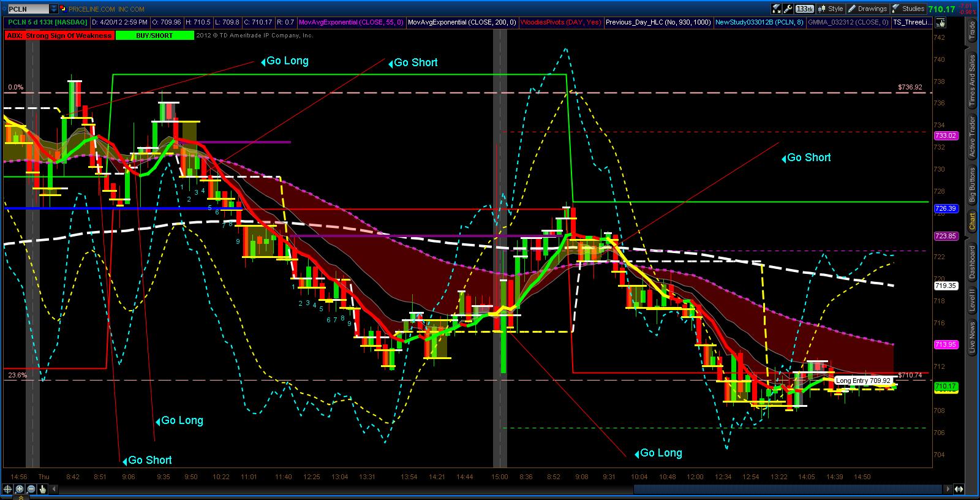The image size is (980, 500).
Task: Click the PRICELINE.COM INC COM company name
Action: tap(107, 9)
